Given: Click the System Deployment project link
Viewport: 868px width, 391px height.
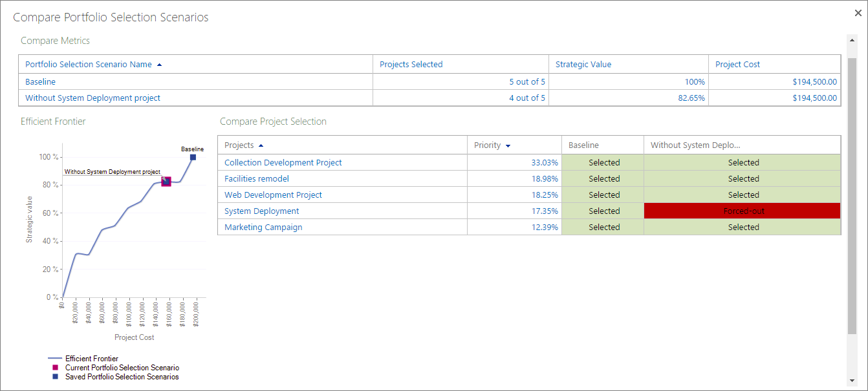Looking at the screenshot, I should [261, 211].
